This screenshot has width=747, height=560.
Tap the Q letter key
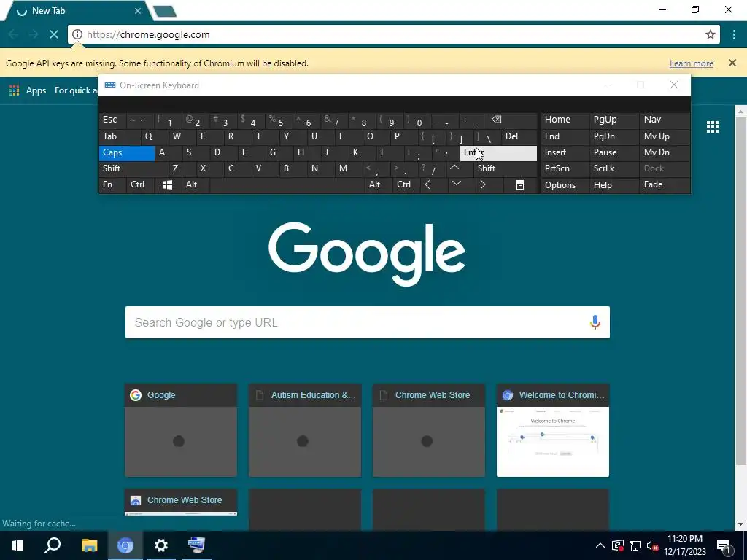(x=155, y=136)
